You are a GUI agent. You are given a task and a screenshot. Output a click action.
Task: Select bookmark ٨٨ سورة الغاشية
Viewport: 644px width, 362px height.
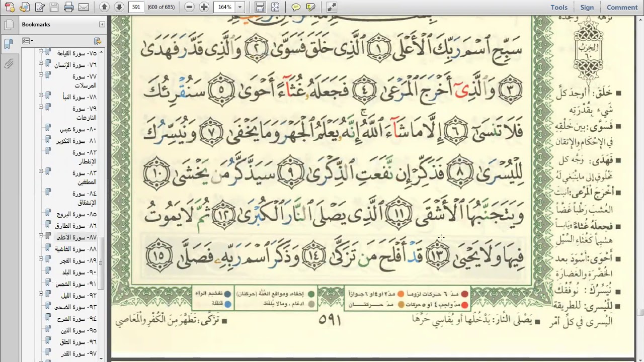click(x=76, y=249)
